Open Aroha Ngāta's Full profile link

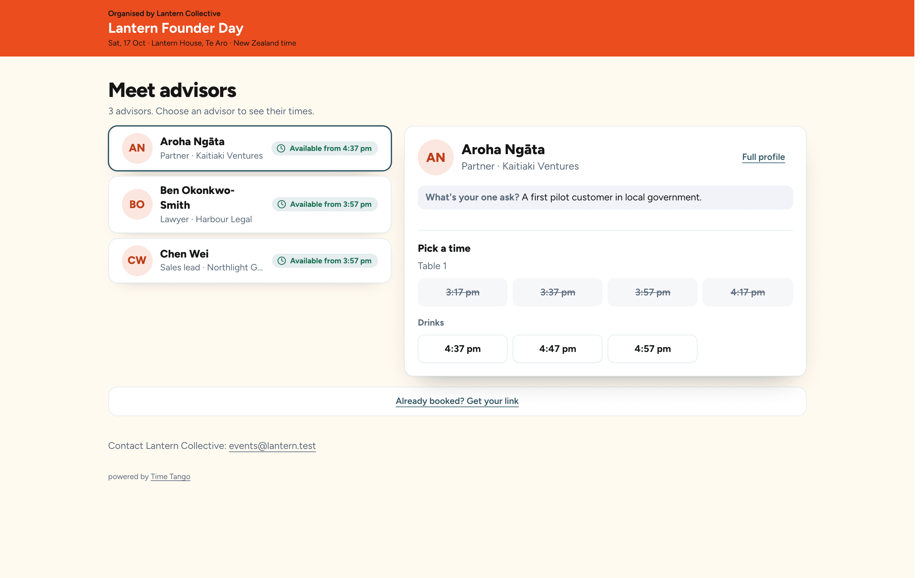[x=763, y=157]
